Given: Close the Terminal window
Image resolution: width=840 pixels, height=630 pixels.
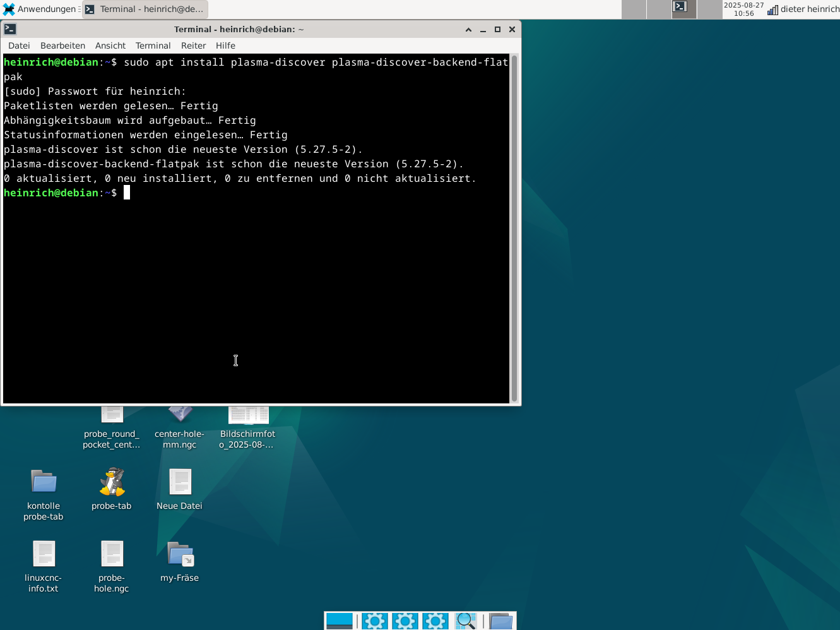Looking at the screenshot, I should [512, 30].
